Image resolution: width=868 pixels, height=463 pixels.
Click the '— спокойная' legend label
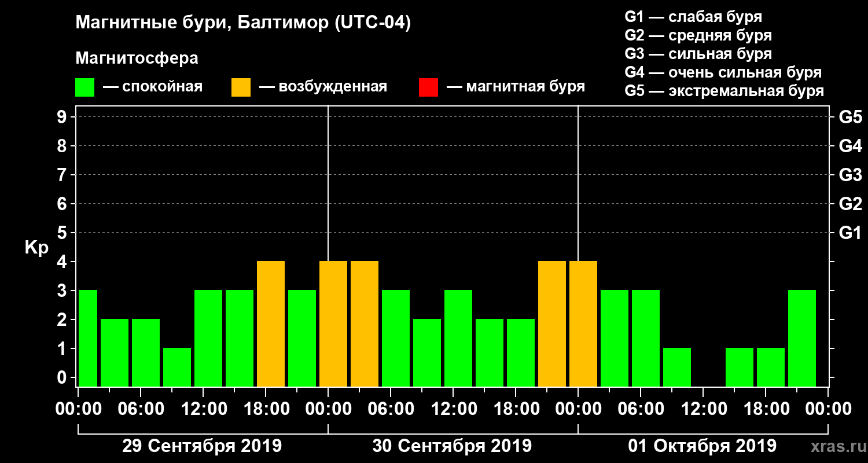click(x=153, y=87)
